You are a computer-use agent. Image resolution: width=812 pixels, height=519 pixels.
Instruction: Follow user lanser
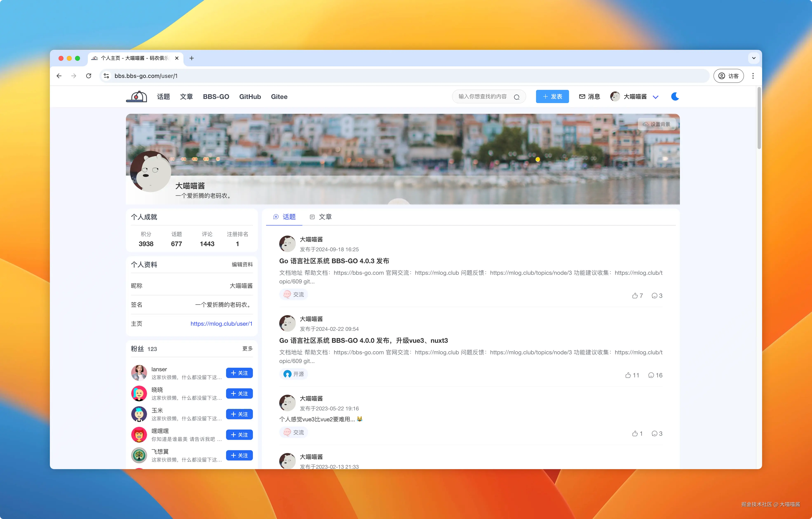pos(239,373)
